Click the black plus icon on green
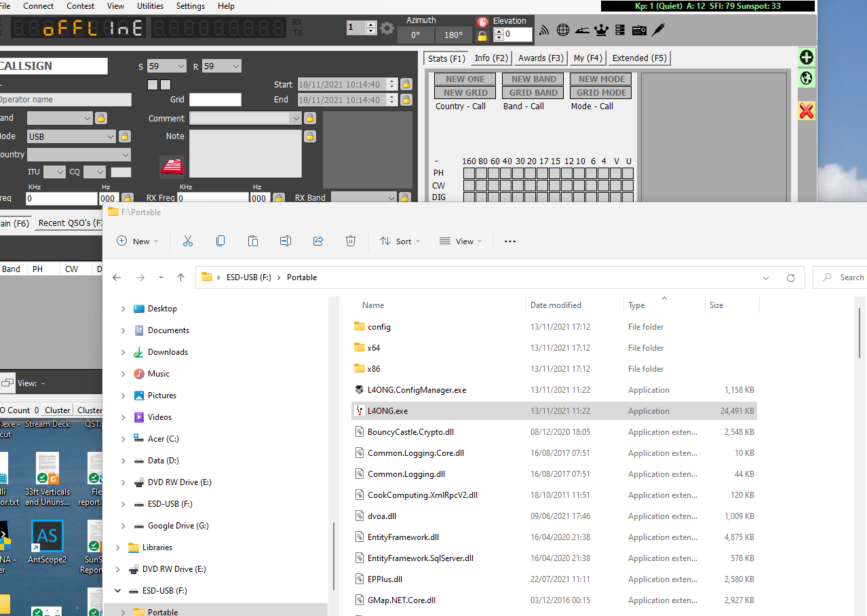 806,57
